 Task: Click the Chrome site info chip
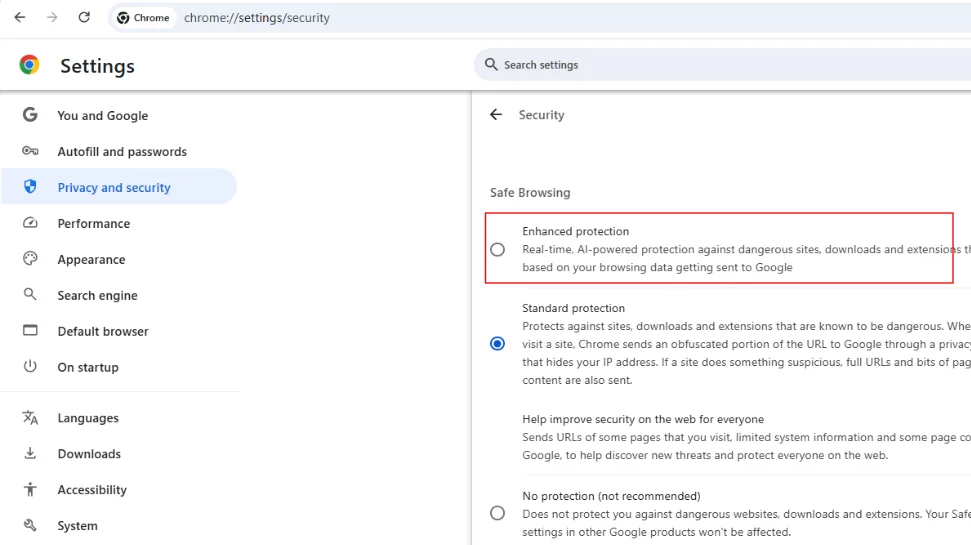click(x=143, y=18)
